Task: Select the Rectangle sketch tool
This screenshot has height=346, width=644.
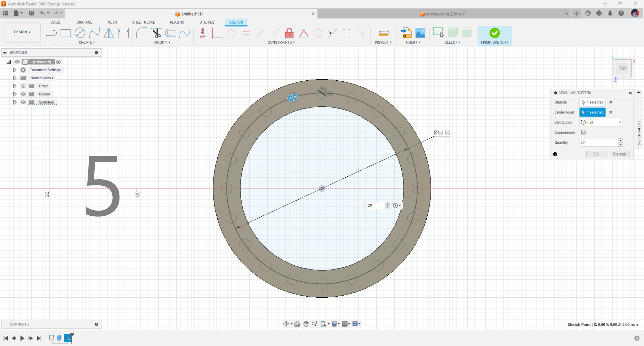Action: 65,33
